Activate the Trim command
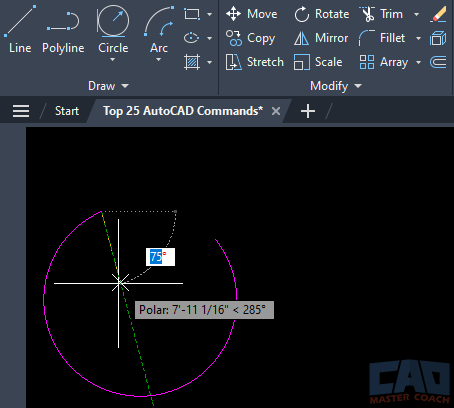 point(381,14)
